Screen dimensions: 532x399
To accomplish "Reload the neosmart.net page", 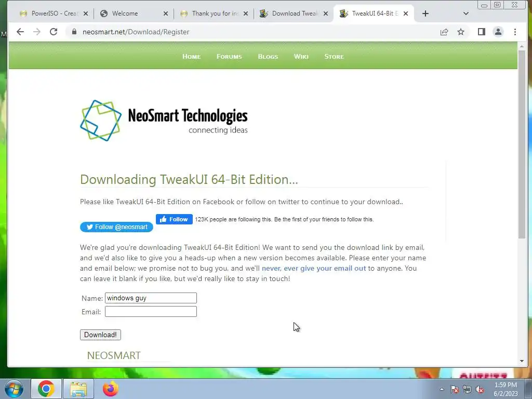I will (54, 32).
